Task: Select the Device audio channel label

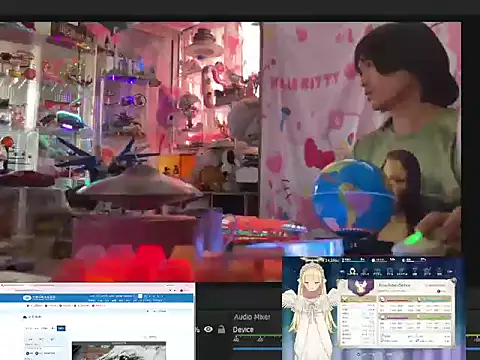Action: 243,330
